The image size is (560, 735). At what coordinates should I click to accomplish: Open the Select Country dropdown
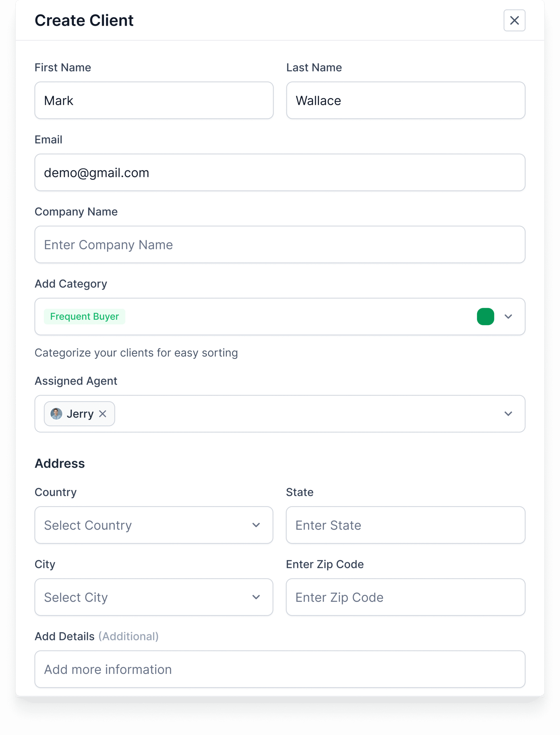tap(154, 525)
